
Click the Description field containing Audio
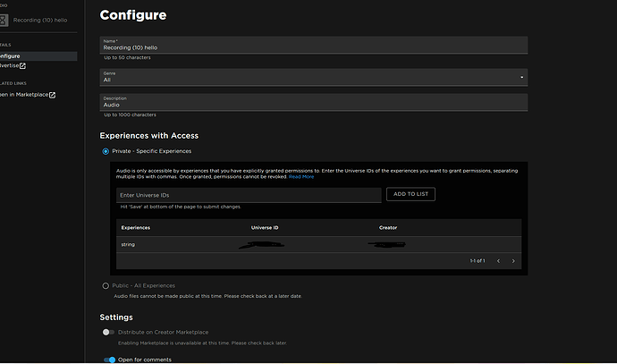point(314,102)
